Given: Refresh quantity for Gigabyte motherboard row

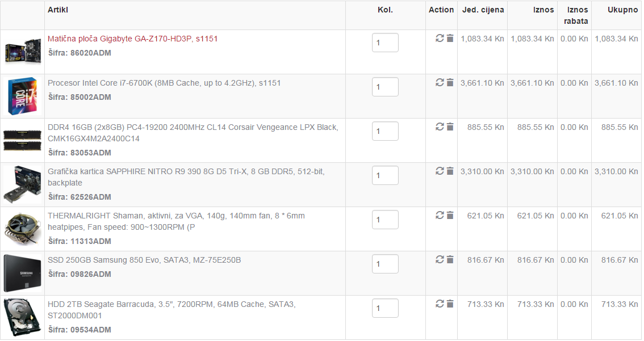Looking at the screenshot, I should click(440, 38).
